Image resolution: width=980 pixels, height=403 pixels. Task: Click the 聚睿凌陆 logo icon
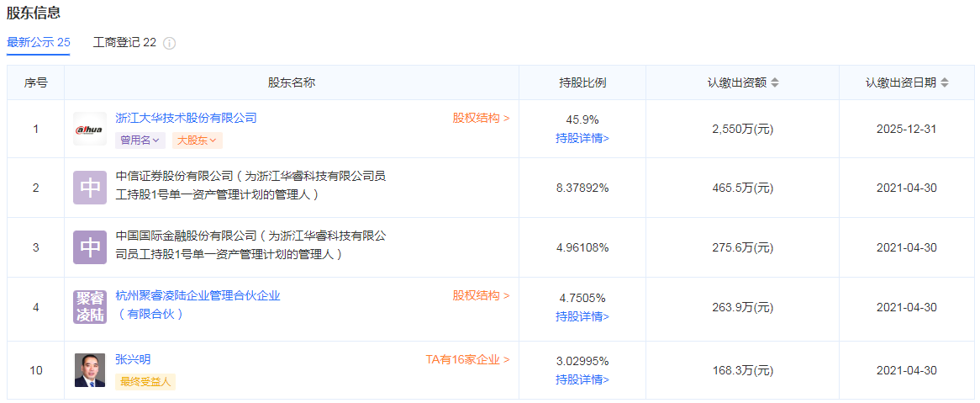89,306
